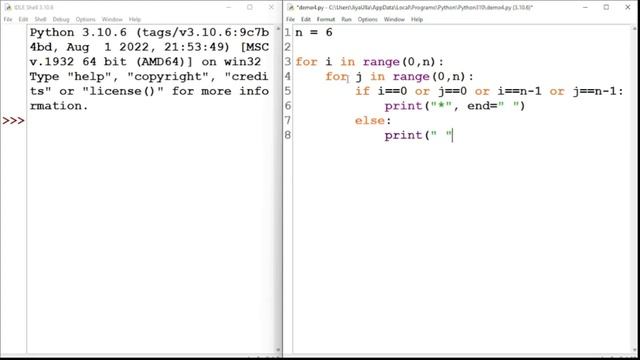
Task: Open the Window menu in IDLE Shell
Action: pos(112,19)
